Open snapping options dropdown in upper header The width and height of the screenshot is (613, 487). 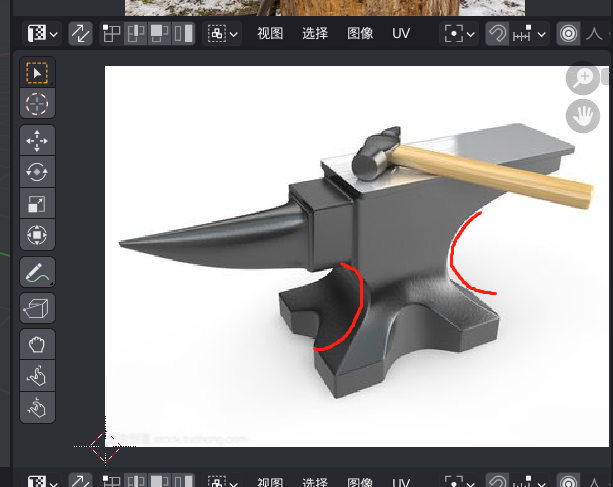click(529, 34)
